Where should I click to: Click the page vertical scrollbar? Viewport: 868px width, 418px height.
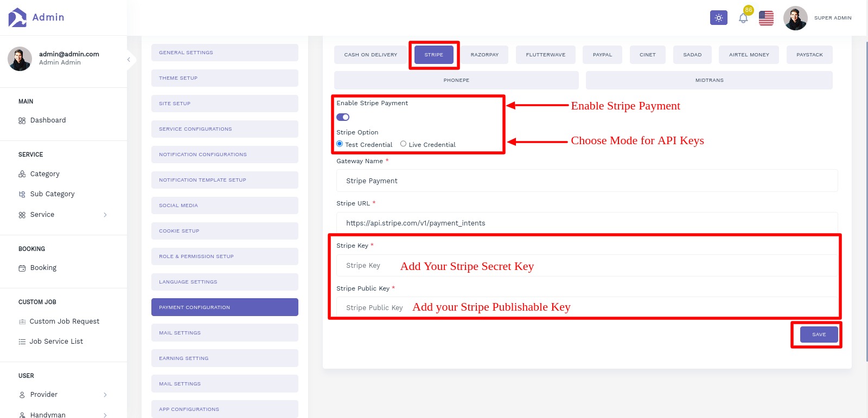click(866, 201)
